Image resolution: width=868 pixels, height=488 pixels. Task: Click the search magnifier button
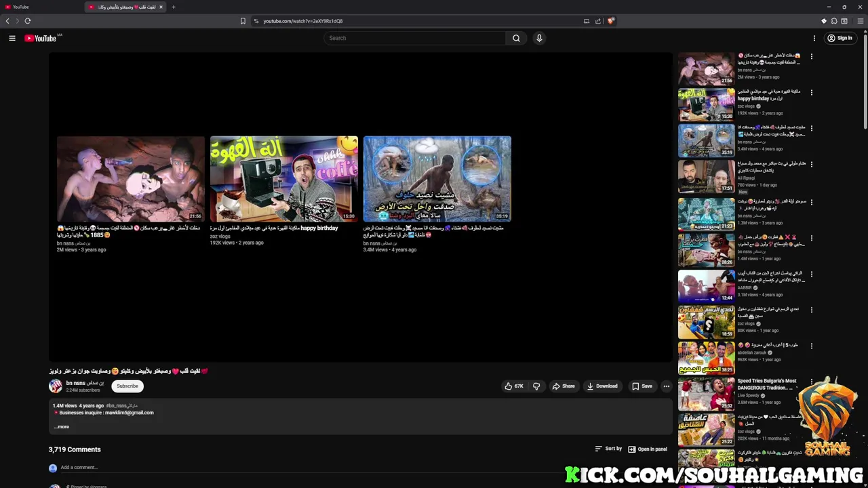pyautogui.click(x=516, y=38)
